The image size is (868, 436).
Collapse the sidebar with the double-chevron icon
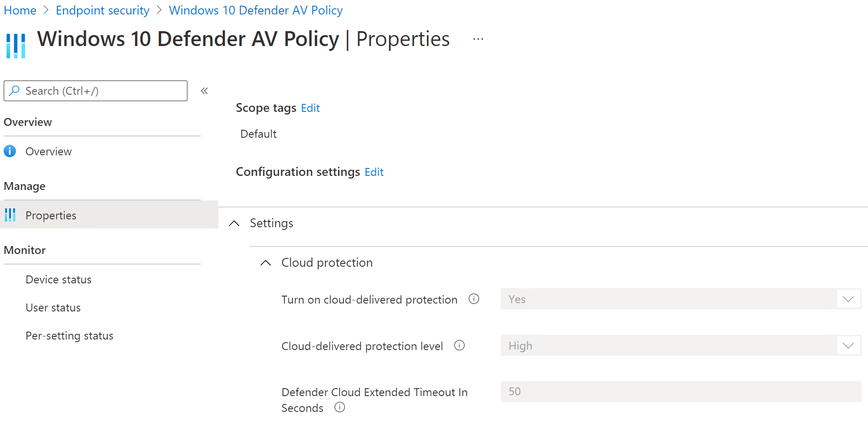(204, 90)
